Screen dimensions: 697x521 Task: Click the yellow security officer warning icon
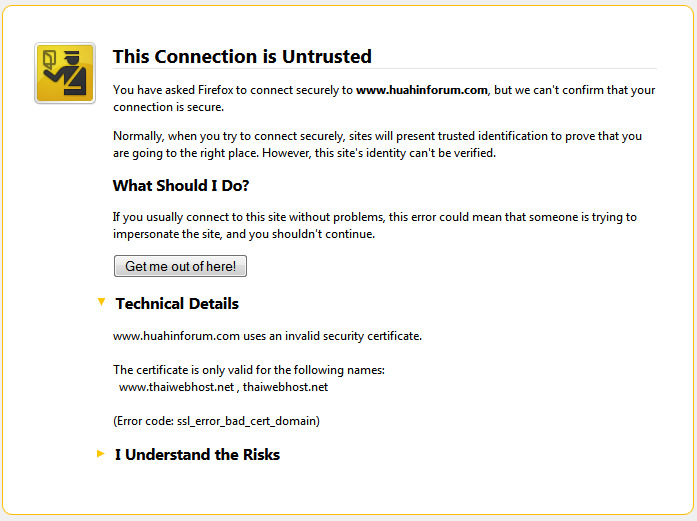click(65, 73)
